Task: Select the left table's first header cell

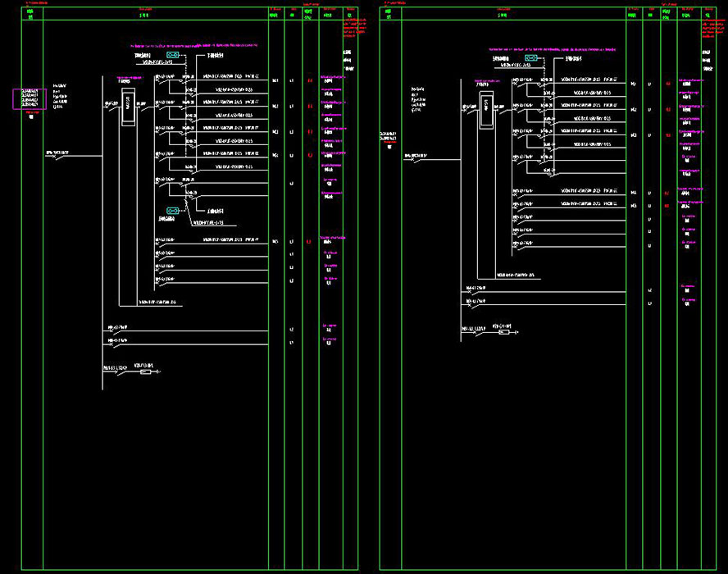Action: 31,15
